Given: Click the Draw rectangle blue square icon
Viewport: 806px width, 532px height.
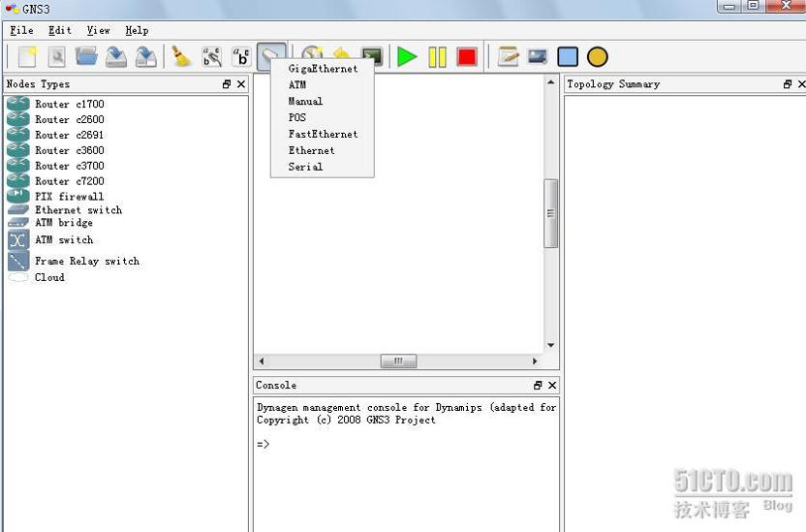Looking at the screenshot, I should tap(568, 56).
